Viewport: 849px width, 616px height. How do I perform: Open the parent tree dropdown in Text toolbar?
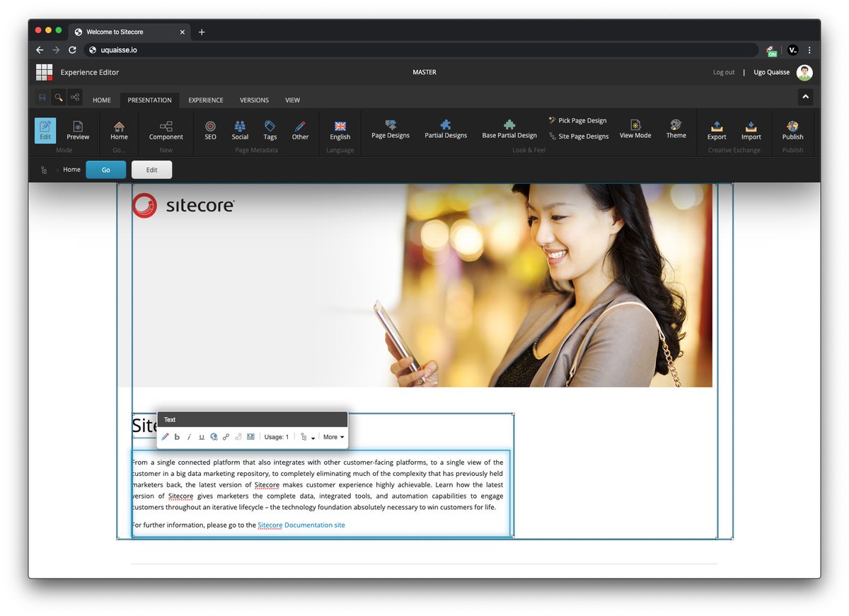coord(307,437)
